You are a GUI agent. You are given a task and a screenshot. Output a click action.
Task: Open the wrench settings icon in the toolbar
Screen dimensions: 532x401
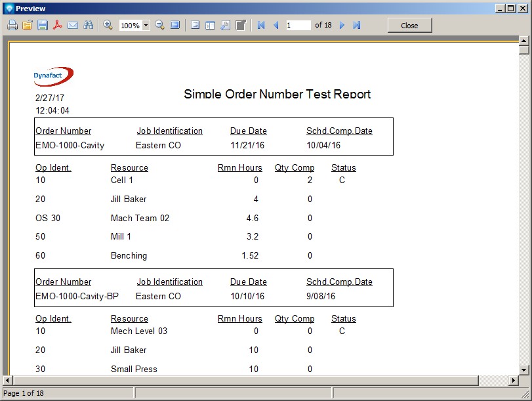click(x=225, y=25)
